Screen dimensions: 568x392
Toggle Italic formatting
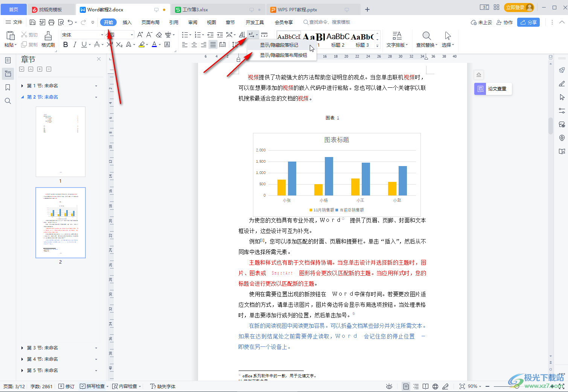coord(75,44)
